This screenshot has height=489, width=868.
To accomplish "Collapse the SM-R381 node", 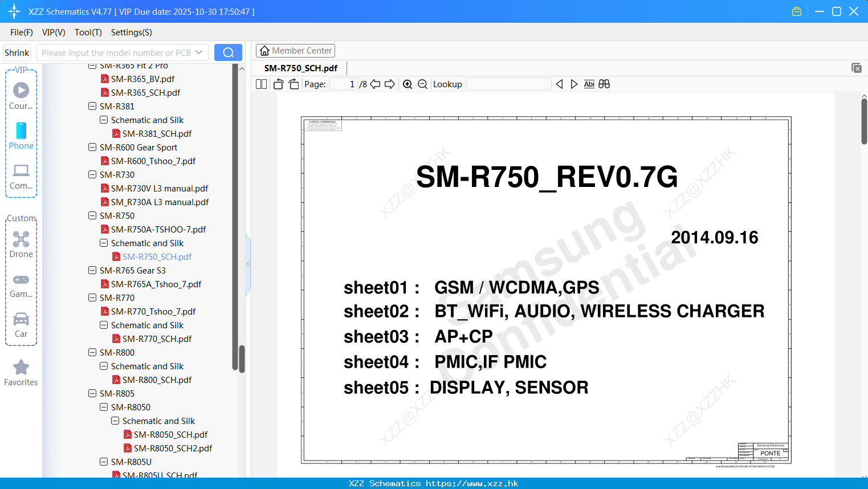I will click(x=92, y=106).
